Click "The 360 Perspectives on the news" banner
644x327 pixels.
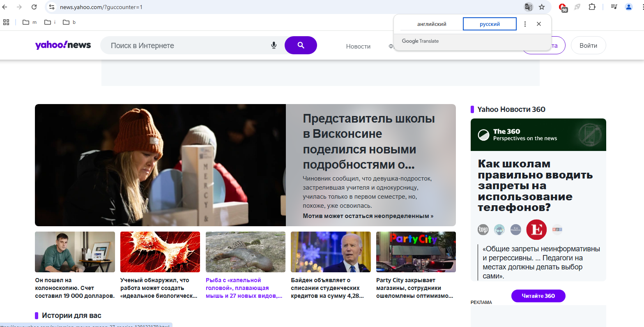click(x=538, y=135)
